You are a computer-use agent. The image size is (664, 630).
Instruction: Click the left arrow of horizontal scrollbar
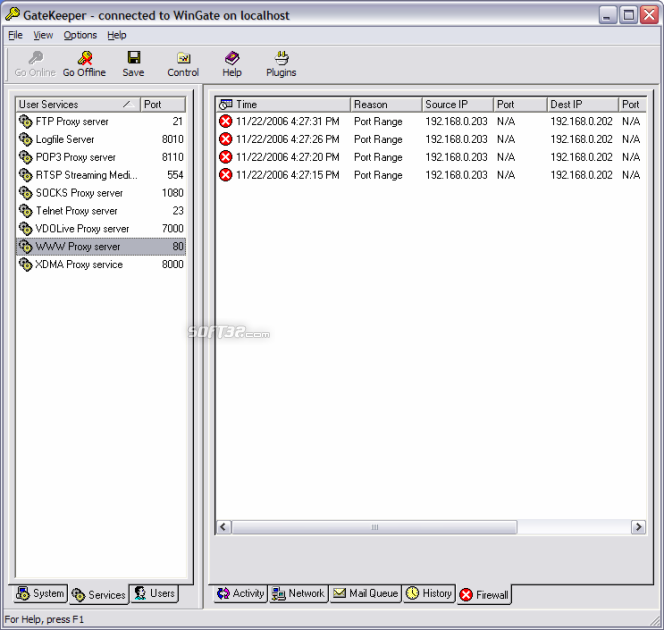click(x=224, y=527)
